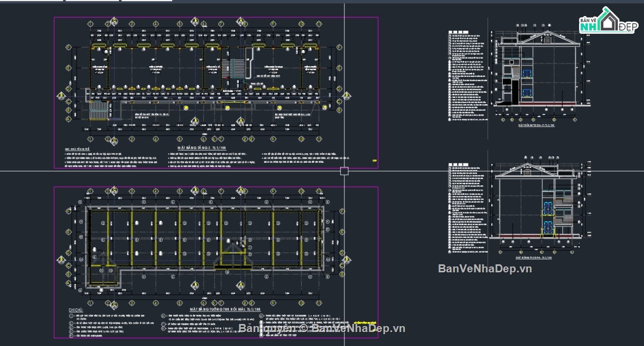Click the title text under the lower section drawing
The height and width of the screenshot is (346, 644).
point(534,258)
